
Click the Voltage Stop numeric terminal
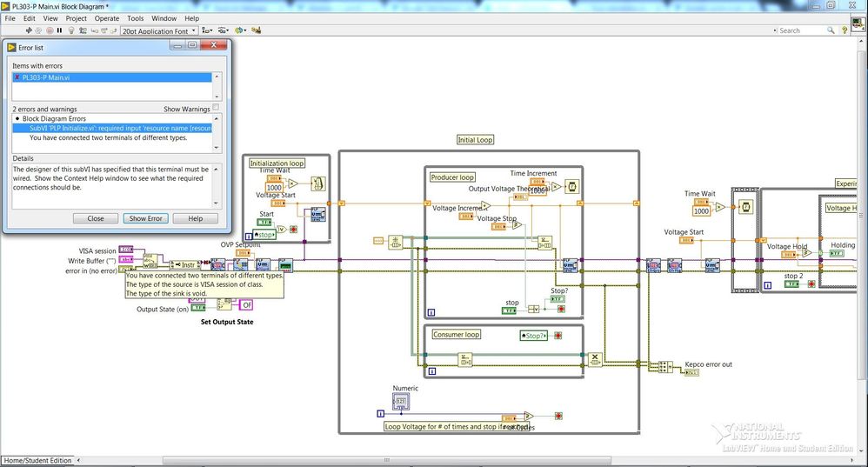(x=498, y=226)
